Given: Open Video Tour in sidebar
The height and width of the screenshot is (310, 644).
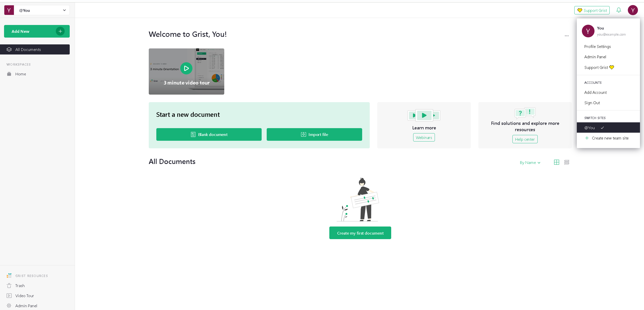Looking at the screenshot, I should [24, 296].
